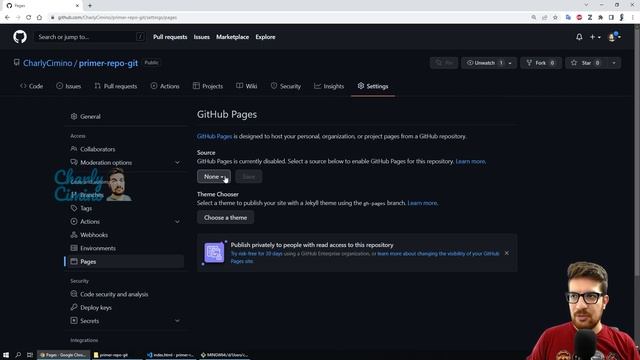Switch to the Insights tab
Screen dimensions: 640x360
pos(329,86)
